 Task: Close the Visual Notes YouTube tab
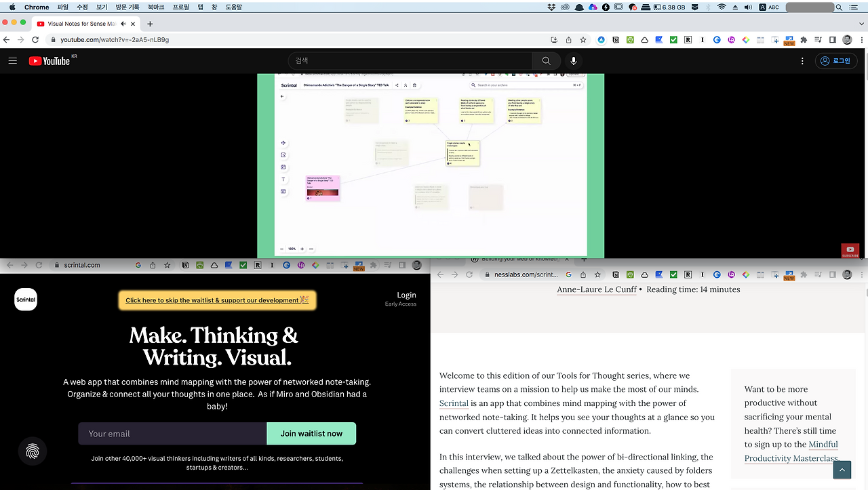coord(133,24)
